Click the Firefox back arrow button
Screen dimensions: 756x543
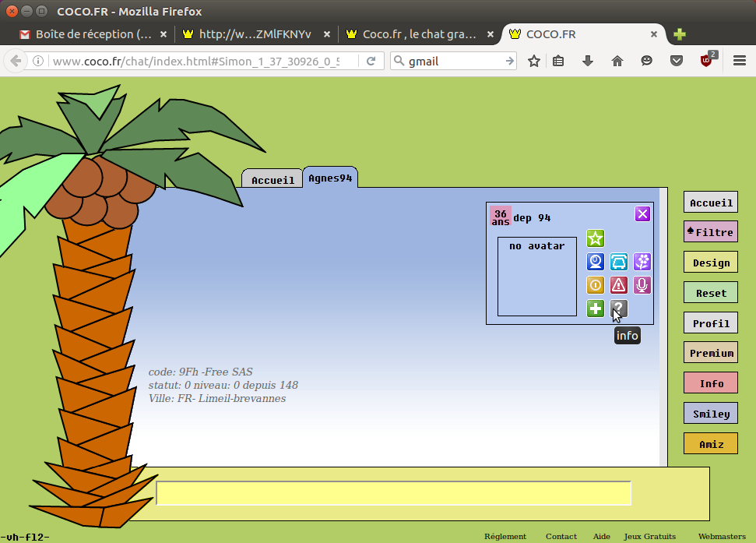point(16,62)
